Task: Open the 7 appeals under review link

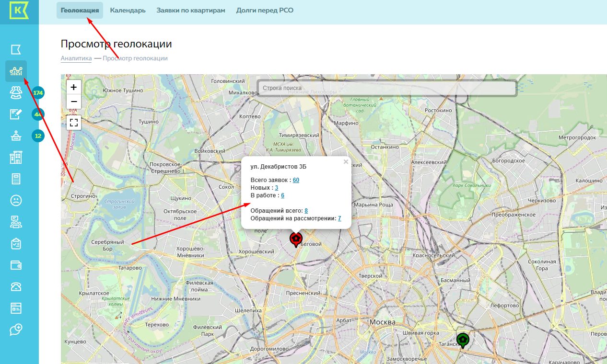Action: tap(339, 218)
